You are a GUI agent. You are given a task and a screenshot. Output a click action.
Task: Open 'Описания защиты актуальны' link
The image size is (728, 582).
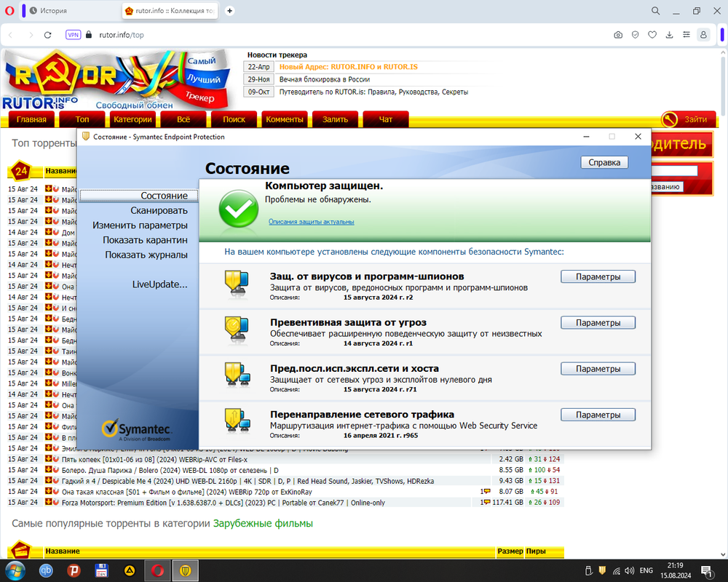click(x=311, y=222)
